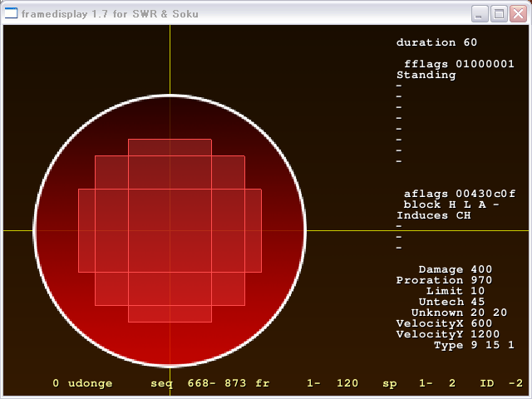The width and height of the screenshot is (532, 399).
Task: Close the framedisplay window
Action: [x=516, y=13]
